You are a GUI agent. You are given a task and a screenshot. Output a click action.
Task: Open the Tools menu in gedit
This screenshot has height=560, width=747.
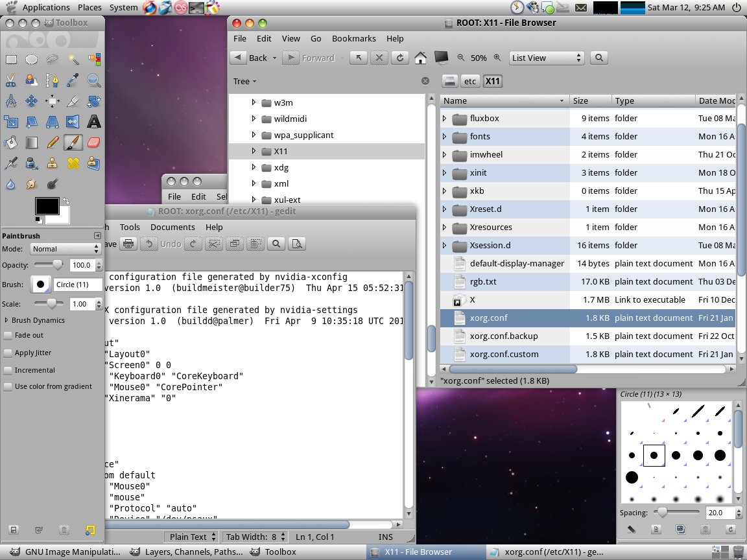coord(130,227)
